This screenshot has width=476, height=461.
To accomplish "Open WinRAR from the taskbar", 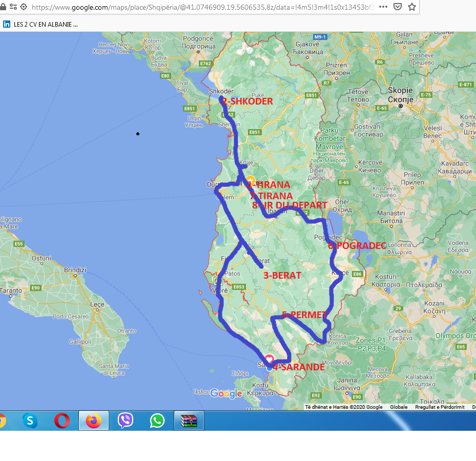I will [x=189, y=421].
